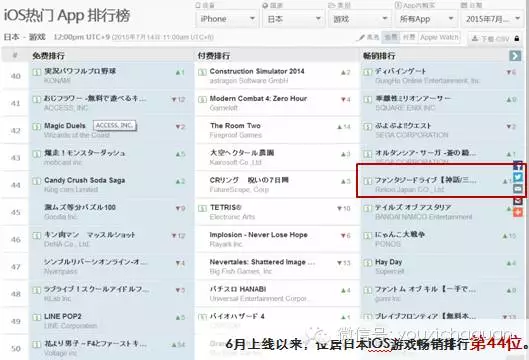Open Nevertales: Shattered Image app link
This screenshot has height=360, width=529.
262,262
